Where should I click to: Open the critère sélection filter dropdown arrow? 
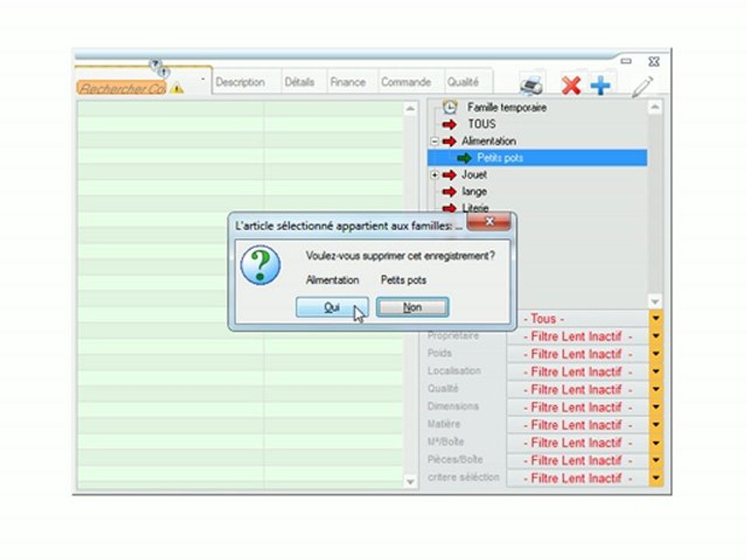coord(656,478)
